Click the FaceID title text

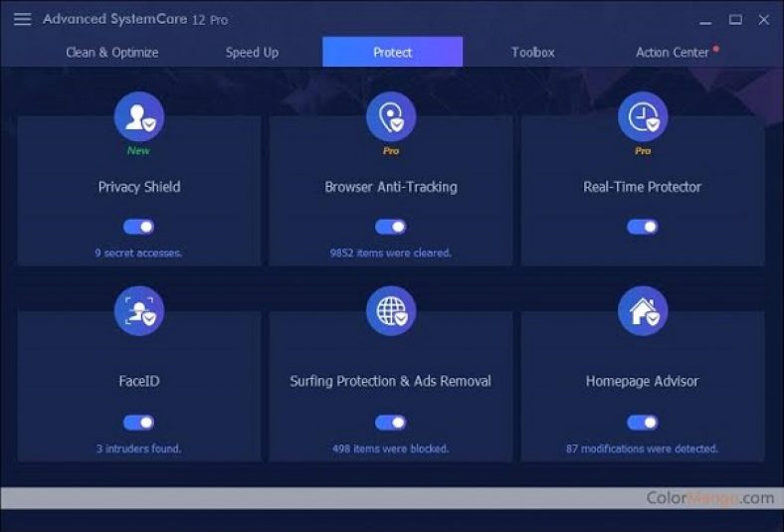[x=139, y=381]
